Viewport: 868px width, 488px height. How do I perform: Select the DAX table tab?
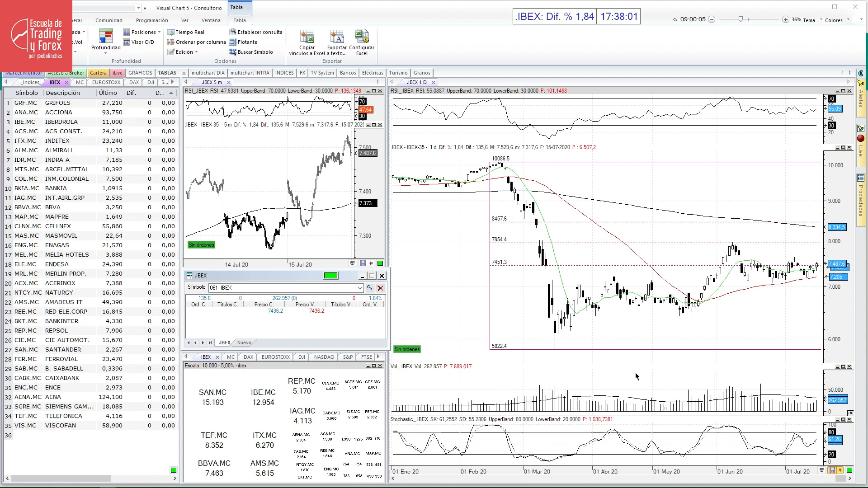tap(134, 82)
